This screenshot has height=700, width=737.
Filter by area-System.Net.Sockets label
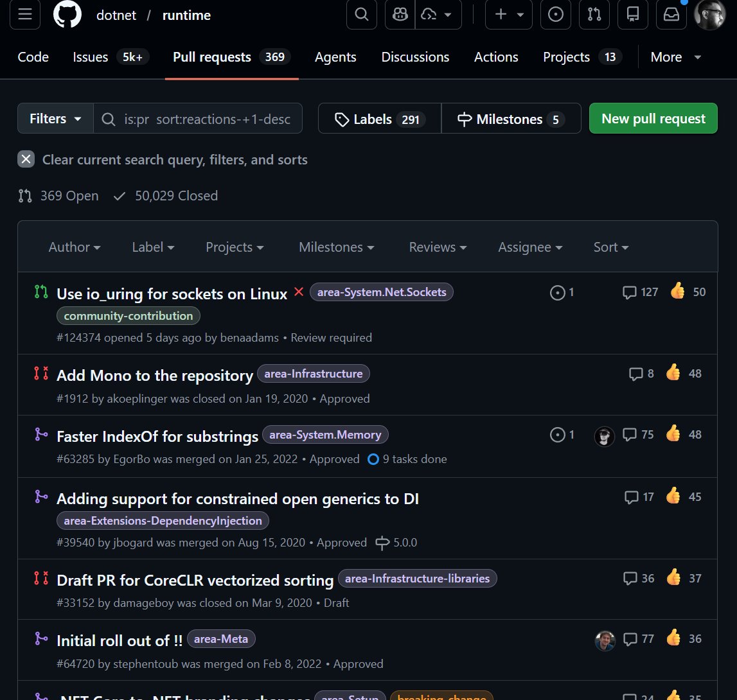382,292
